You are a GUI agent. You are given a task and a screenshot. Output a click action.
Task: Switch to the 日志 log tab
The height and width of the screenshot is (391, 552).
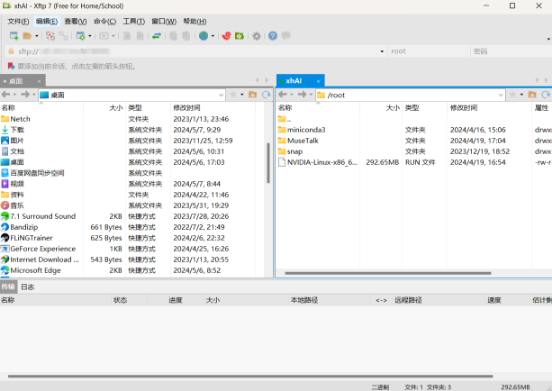coord(27,287)
